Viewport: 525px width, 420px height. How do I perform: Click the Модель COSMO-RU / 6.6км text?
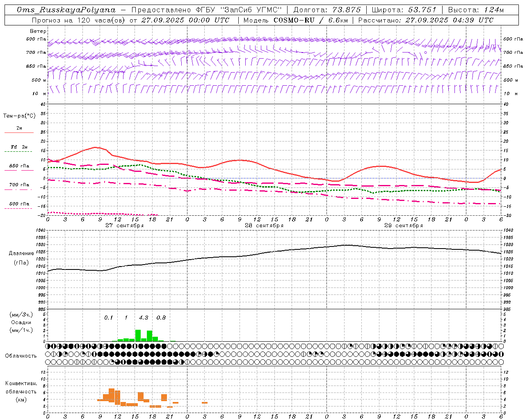tap(295, 20)
